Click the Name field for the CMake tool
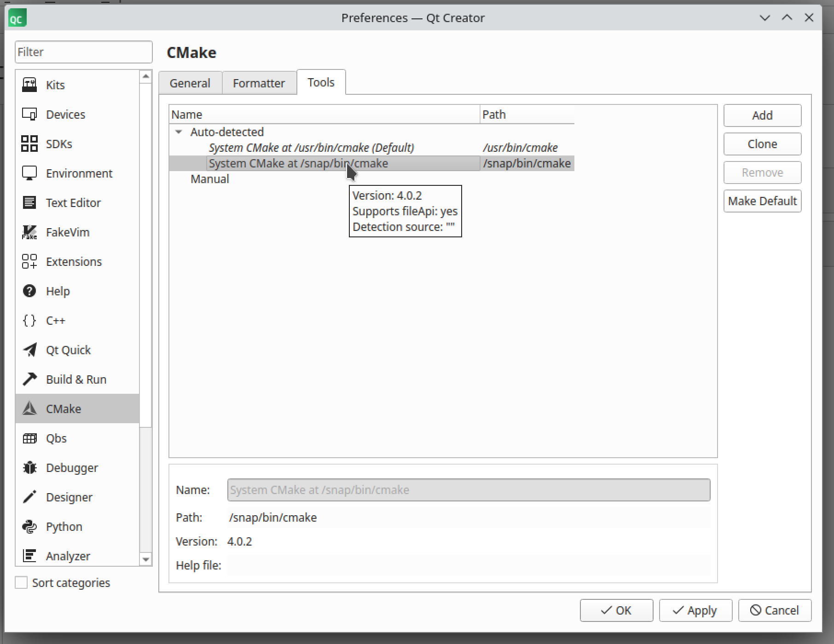The width and height of the screenshot is (834, 644). point(469,490)
